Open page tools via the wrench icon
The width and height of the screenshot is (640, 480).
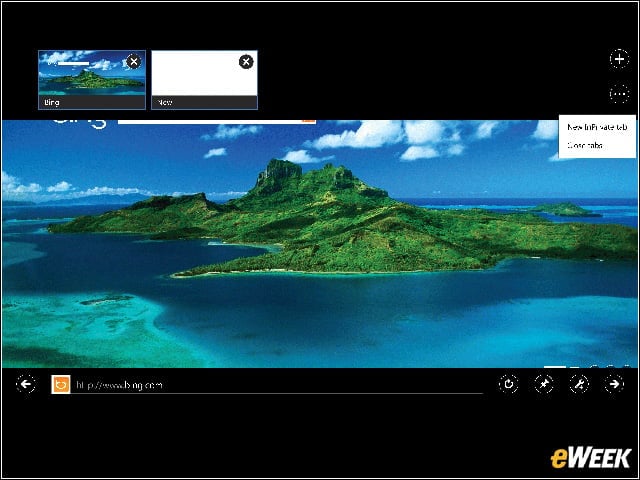579,384
